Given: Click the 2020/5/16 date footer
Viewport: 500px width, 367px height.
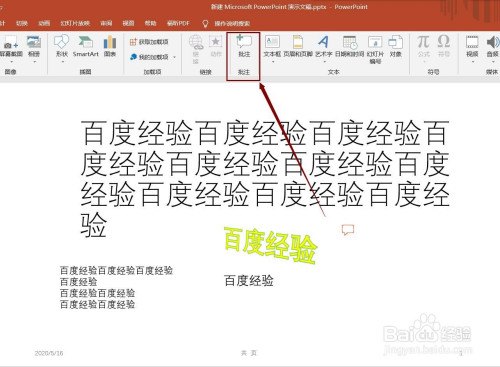Looking at the screenshot, I should click(49, 353).
